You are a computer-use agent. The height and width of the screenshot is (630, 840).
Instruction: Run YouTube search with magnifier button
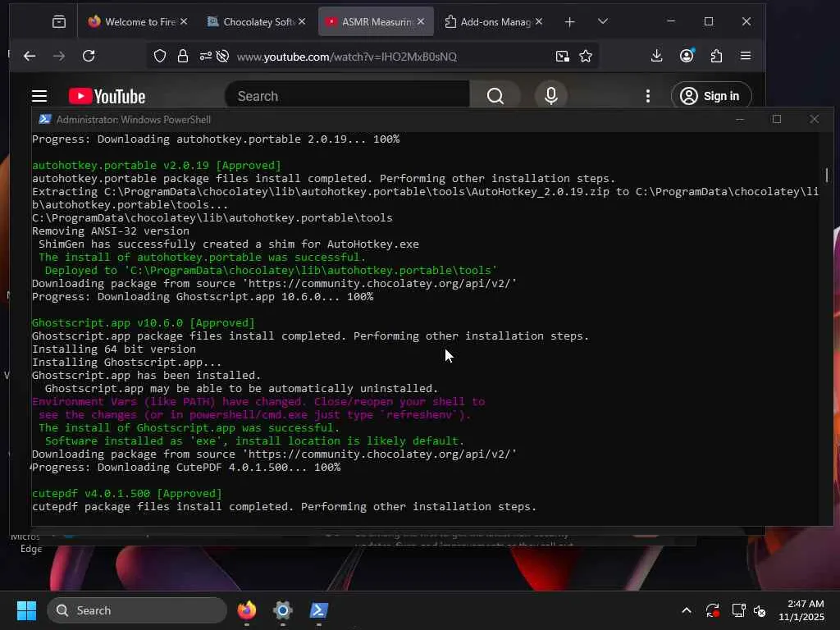[495, 95]
